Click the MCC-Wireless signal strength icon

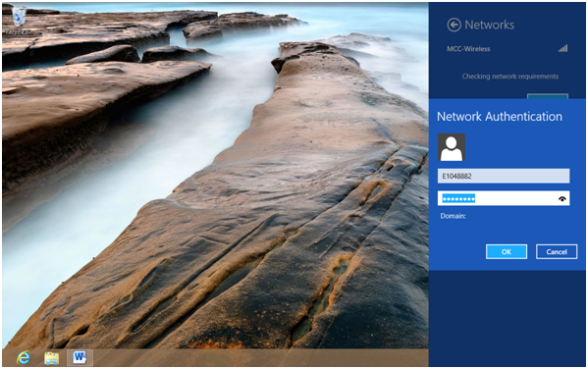pyautogui.click(x=562, y=48)
